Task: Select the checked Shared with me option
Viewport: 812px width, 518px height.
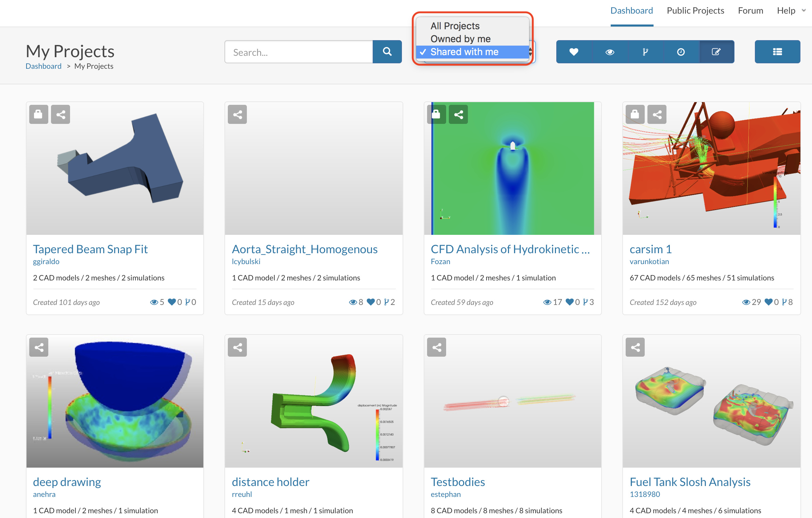Action: pos(464,52)
